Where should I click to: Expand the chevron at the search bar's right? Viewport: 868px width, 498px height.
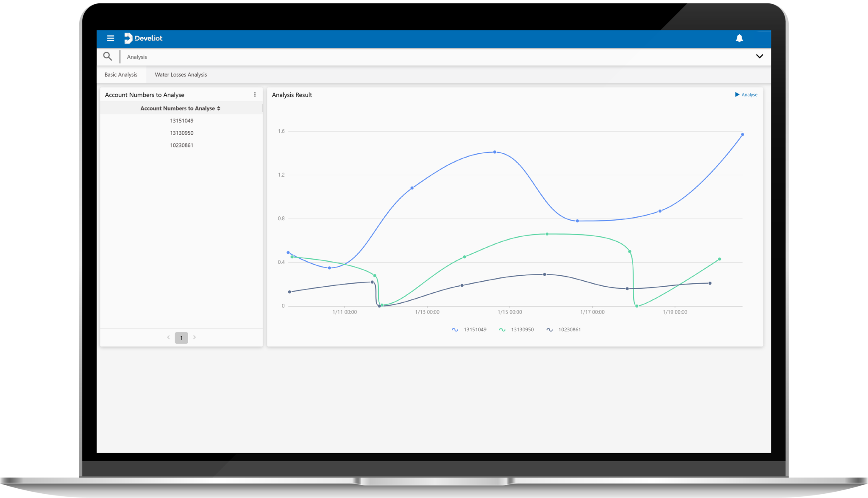click(x=760, y=56)
